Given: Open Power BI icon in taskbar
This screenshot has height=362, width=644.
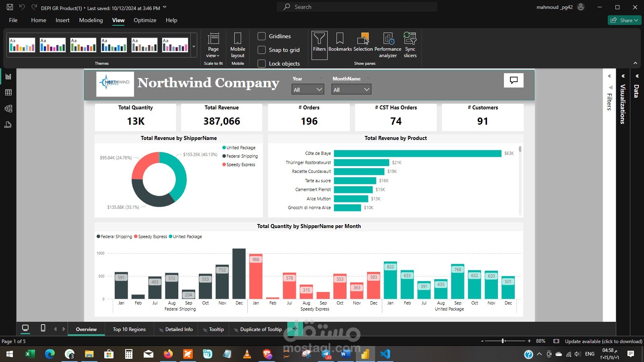Looking at the screenshot, I should (365, 354).
